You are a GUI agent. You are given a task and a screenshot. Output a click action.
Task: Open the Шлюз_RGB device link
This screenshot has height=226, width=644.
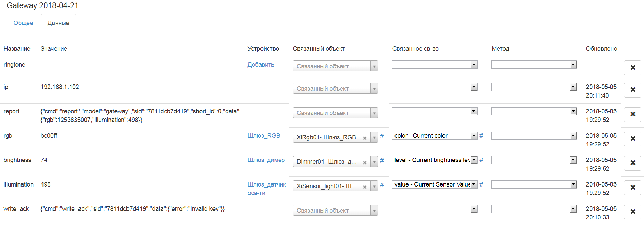point(264,136)
